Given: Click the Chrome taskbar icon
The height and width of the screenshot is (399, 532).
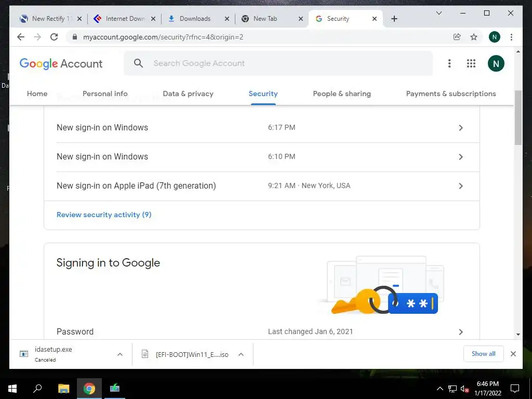Looking at the screenshot, I should point(89,389).
